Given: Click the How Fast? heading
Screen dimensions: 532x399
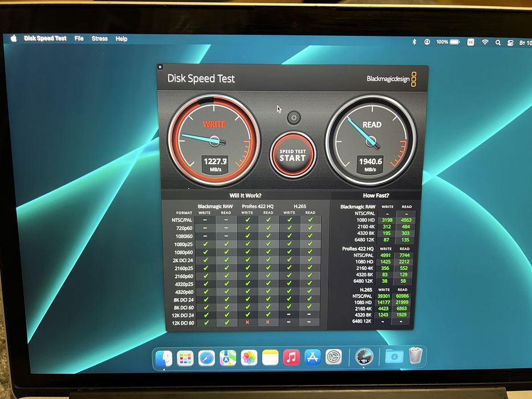Looking at the screenshot, I should point(376,196).
